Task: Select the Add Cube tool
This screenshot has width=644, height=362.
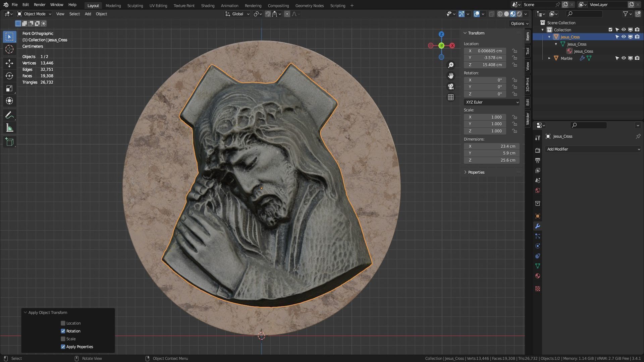Action: (9, 142)
